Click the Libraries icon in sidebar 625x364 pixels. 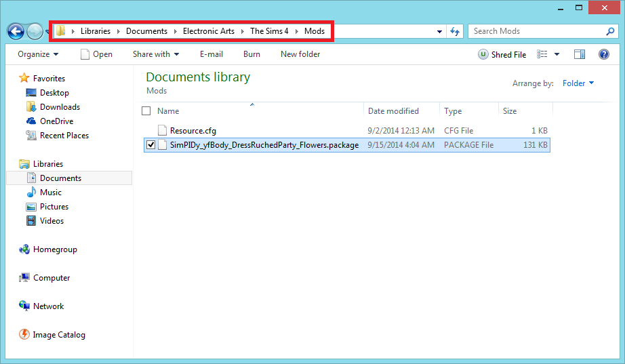[x=24, y=164]
